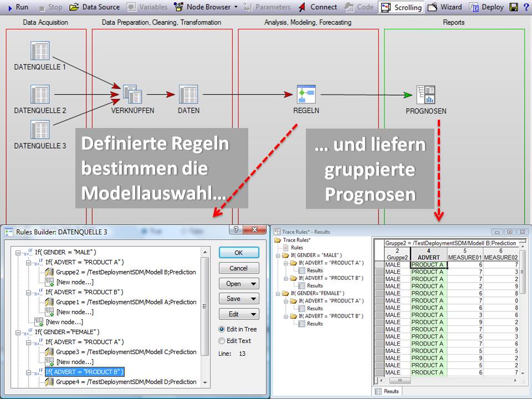Click the help question mark toolbar icon

coord(526,7)
